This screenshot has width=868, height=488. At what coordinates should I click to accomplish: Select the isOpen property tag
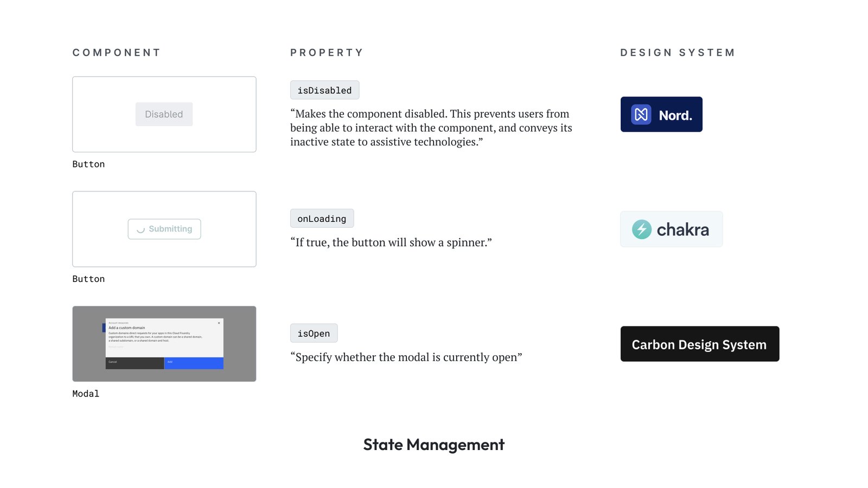(x=314, y=333)
